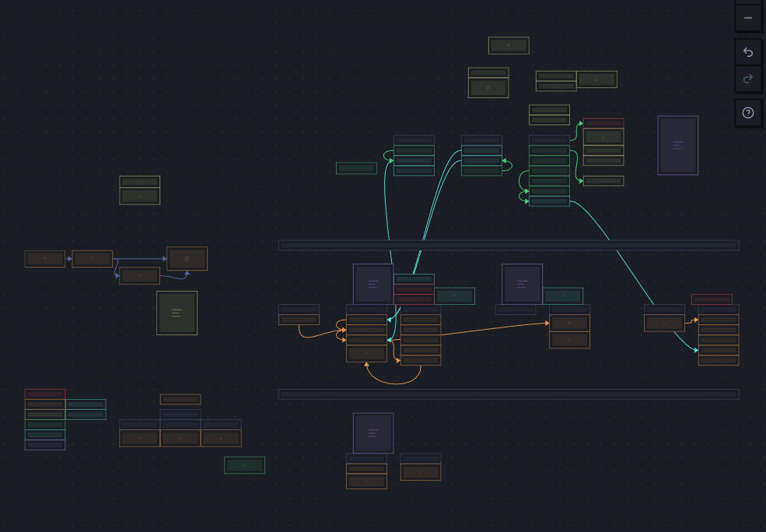
Task: Select the olive-yellow note node with text icon
Action: [177, 313]
